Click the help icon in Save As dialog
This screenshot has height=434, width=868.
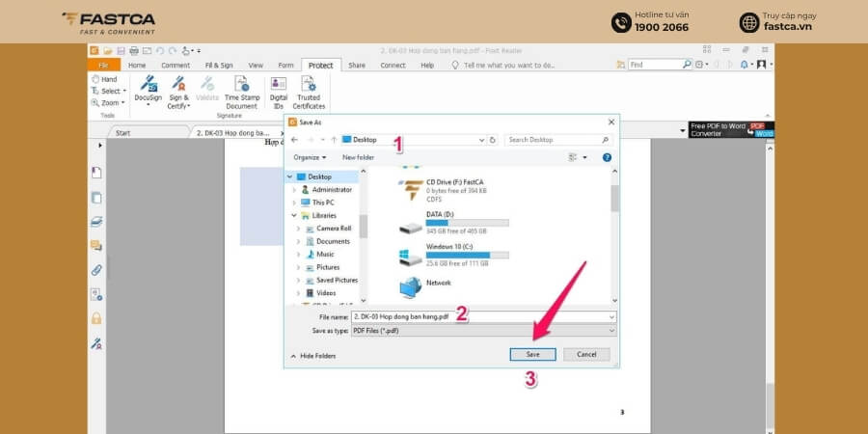607,157
